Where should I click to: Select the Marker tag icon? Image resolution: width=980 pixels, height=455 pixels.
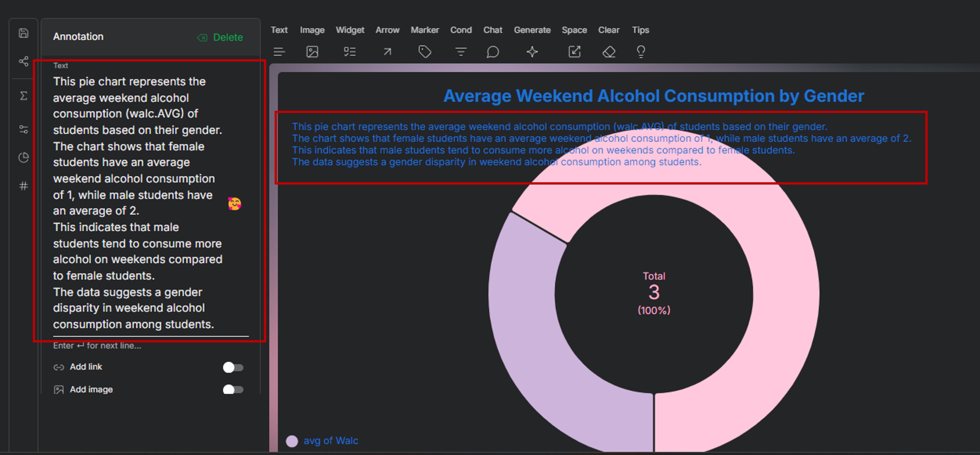(425, 51)
